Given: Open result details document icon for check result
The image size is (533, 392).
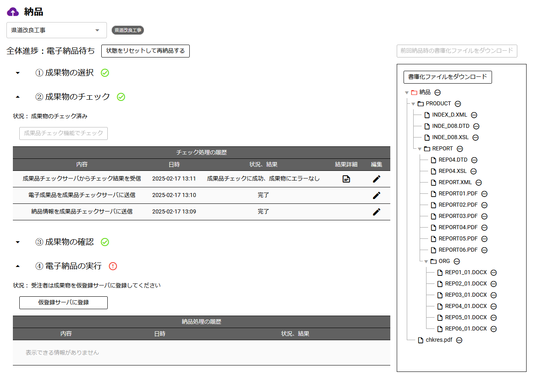Looking at the screenshot, I should (346, 179).
